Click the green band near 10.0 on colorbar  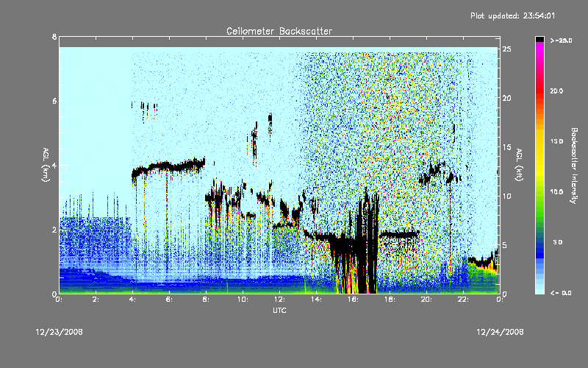(x=539, y=192)
